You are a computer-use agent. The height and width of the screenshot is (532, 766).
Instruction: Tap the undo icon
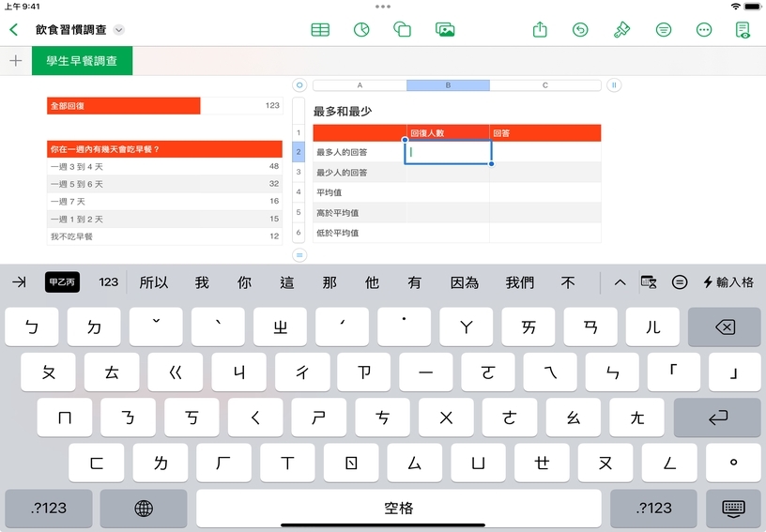coord(580,29)
